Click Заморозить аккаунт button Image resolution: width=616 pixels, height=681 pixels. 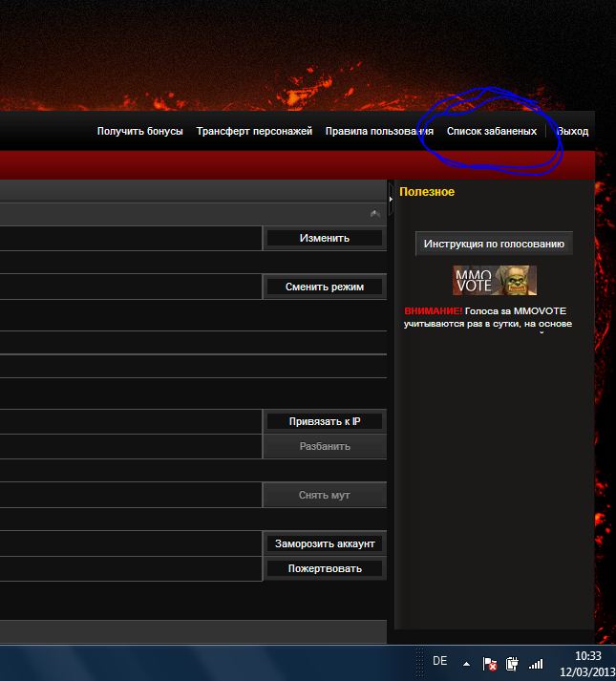click(x=325, y=543)
